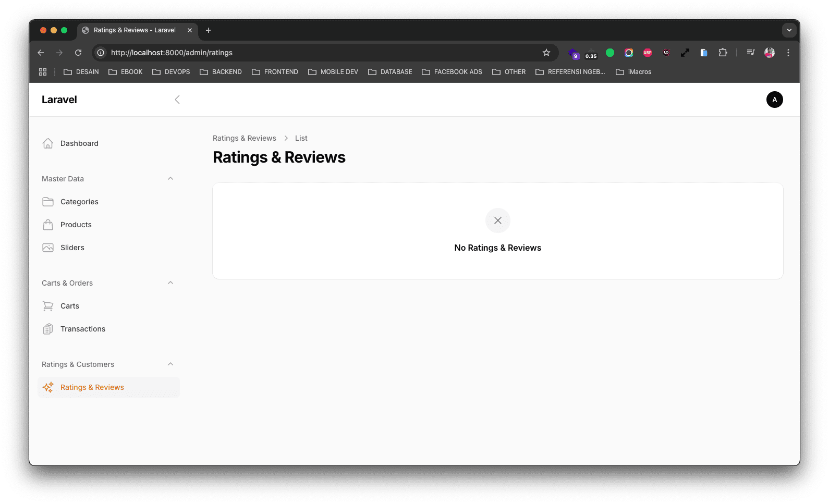The height and width of the screenshot is (504, 829).
Task: Open Categories via its folder icon
Action: pos(48,202)
